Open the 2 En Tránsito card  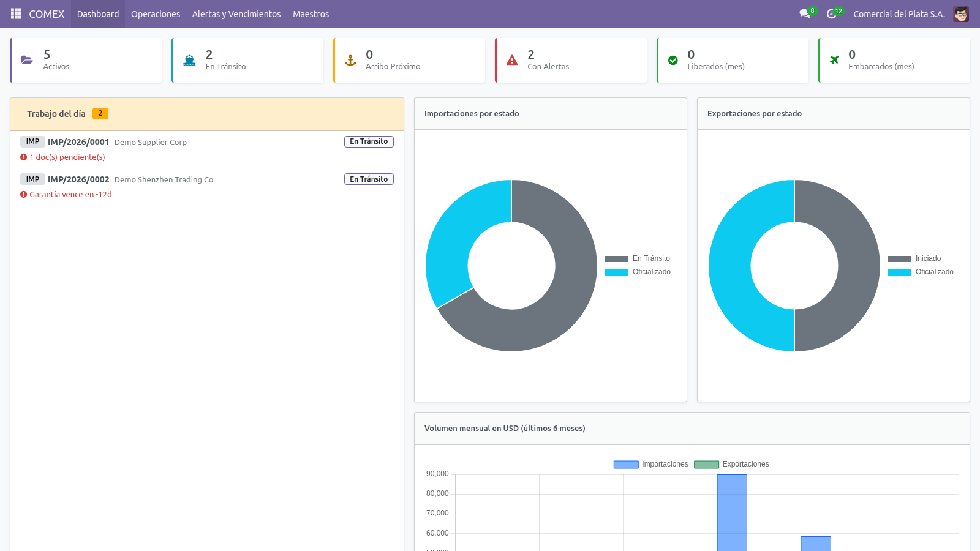(247, 60)
